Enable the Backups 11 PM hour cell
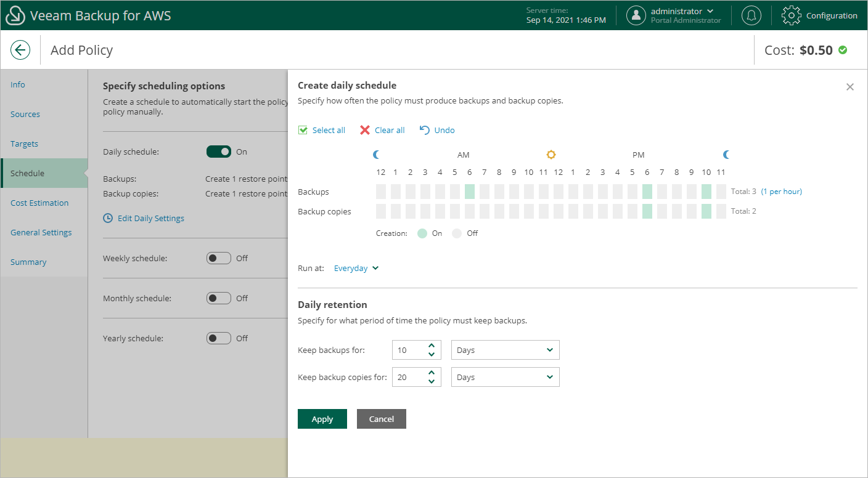The width and height of the screenshot is (868, 478). pos(721,192)
